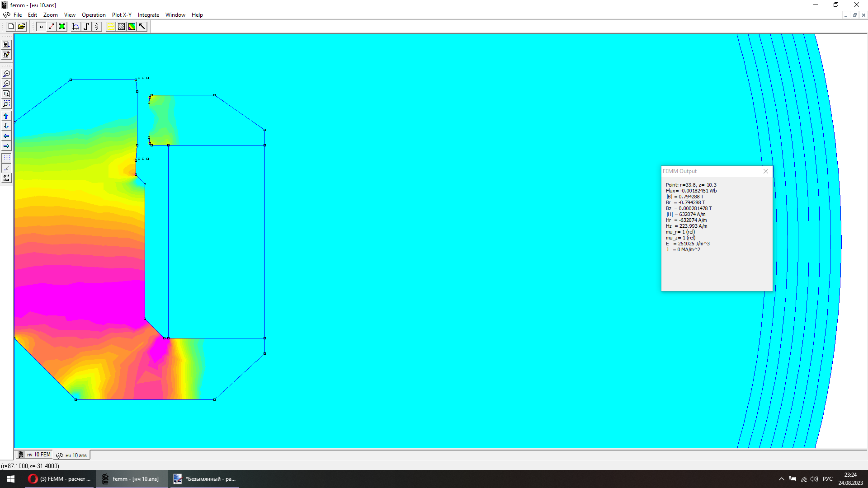The image size is (868, 488).
Task: Open the Operation menu
Action: [94, 15]
